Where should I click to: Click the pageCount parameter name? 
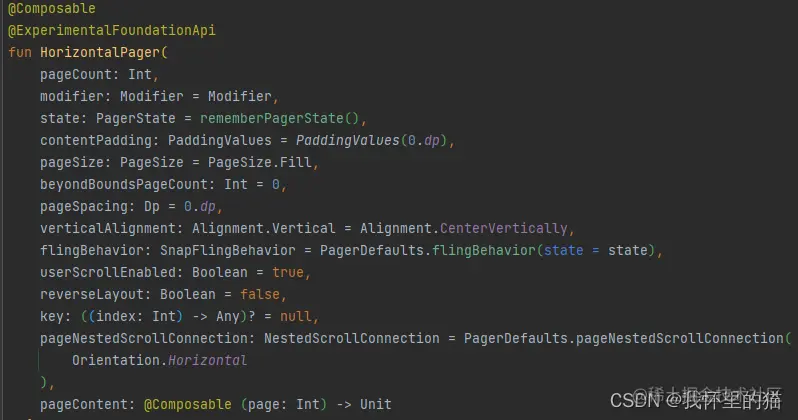pyautogui.click(x=76, y=74)
